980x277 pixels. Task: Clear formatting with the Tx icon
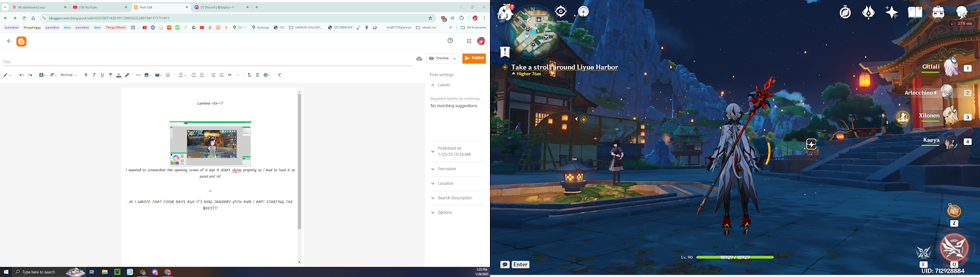[279, 75]
